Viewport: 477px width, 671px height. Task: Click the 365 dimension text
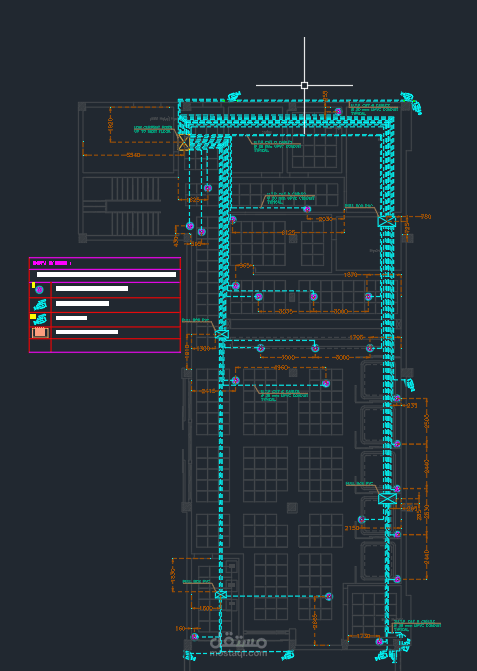pos(245,266)
